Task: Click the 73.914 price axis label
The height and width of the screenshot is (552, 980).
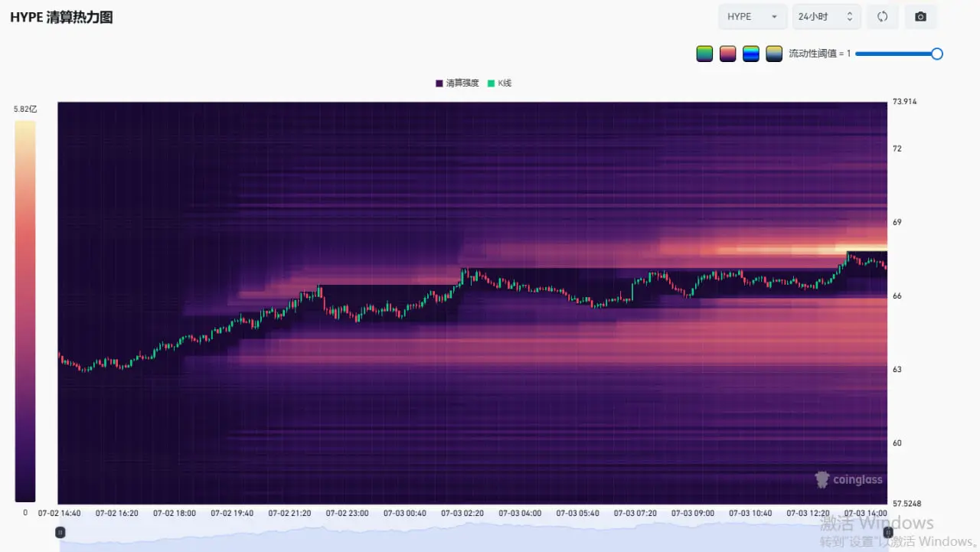Action: click(904, 102)
